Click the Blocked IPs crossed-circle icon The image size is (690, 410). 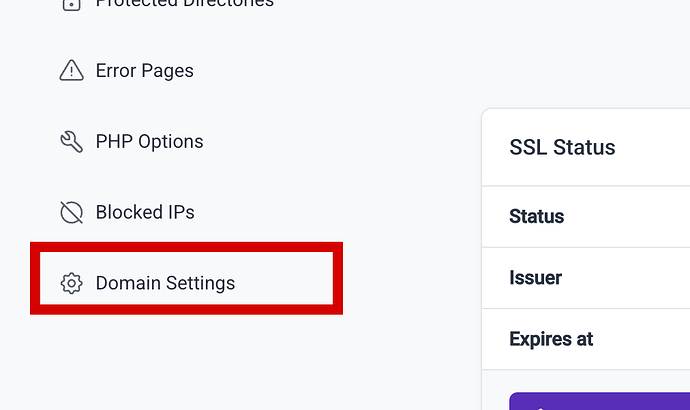71,212
